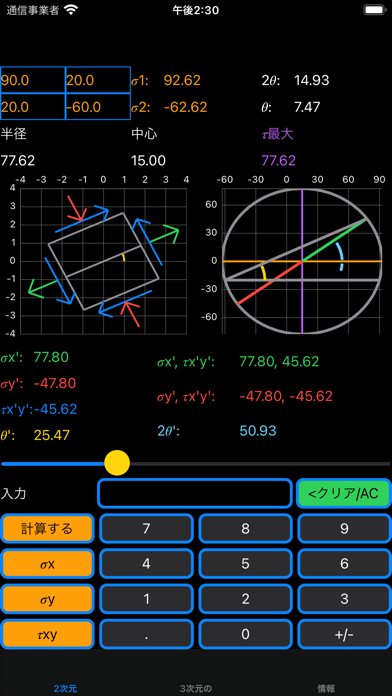Click the green σx' value 77.80
Image resolution: width=392 pixels, height=696 pixels.
[x=51, y=357]
